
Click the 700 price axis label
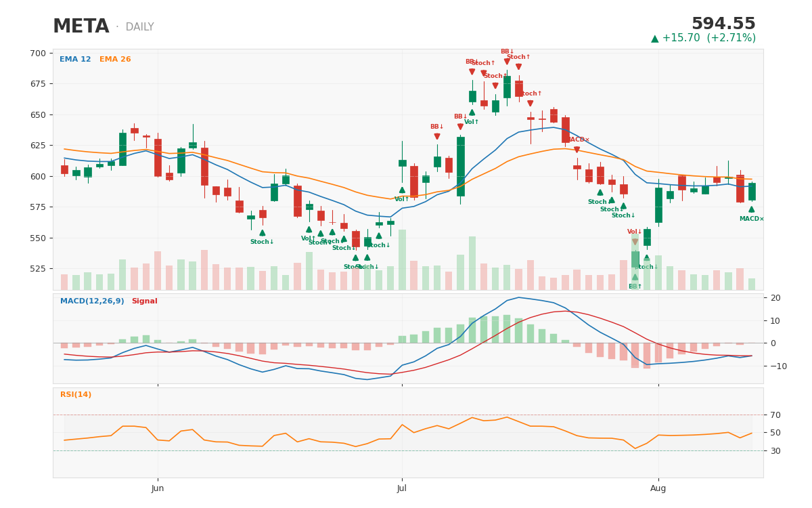(39, 54)
